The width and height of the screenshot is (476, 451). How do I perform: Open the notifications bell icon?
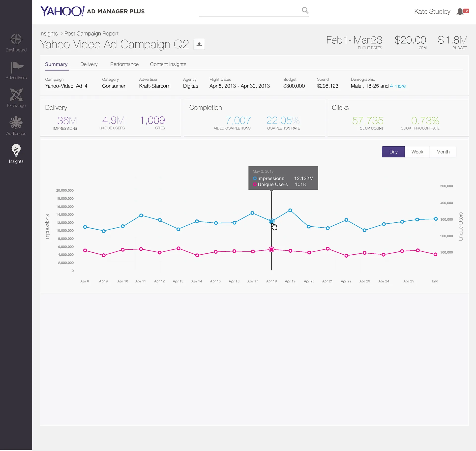460,11
